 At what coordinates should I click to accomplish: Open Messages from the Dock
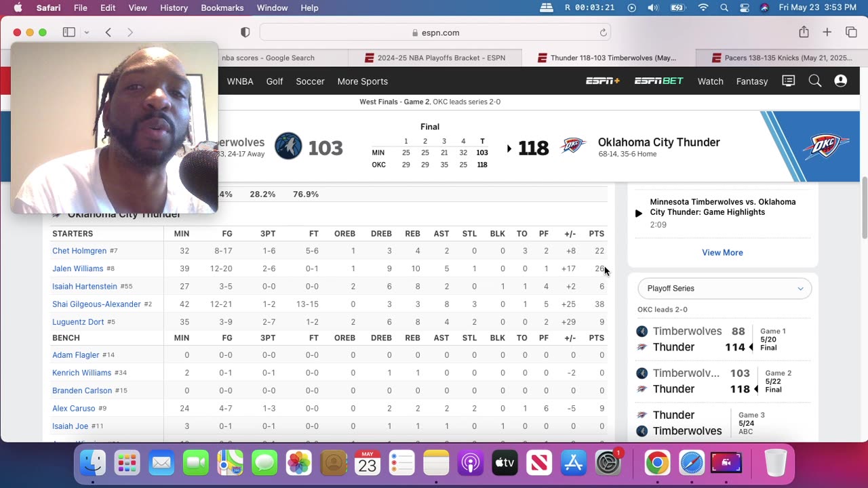tap(264, 464)
